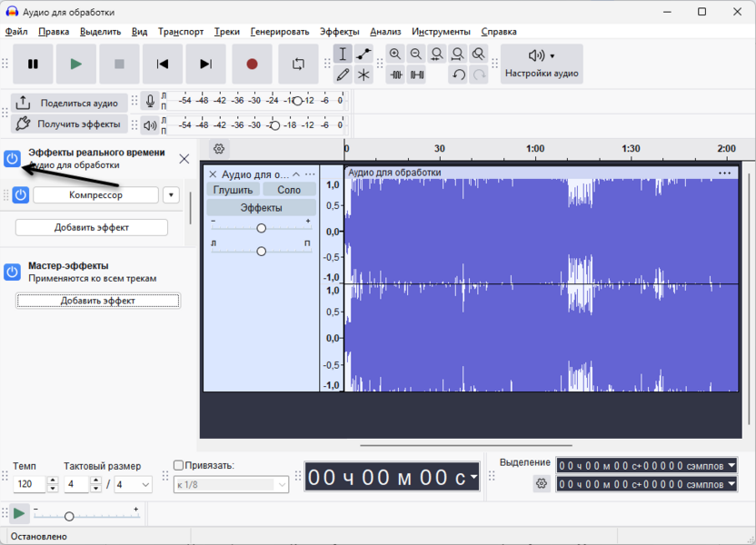Screen dimensions: 756x545
Task: Trim audio outside selection icon
Action: [395, 74]
